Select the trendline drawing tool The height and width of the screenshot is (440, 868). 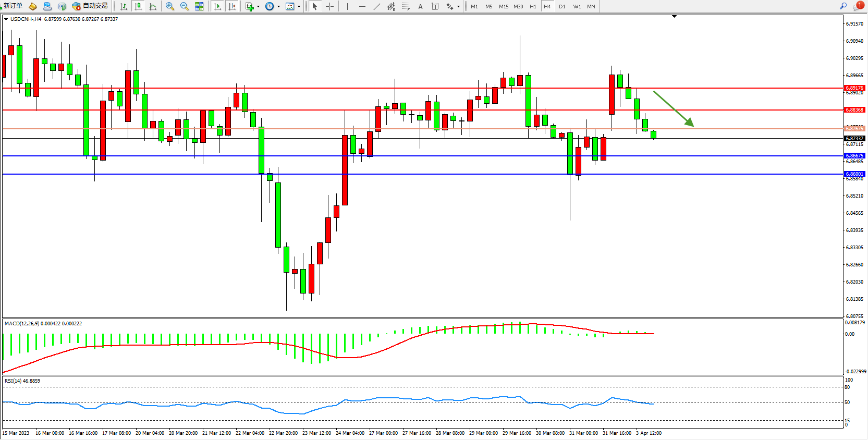click(376, 6)
